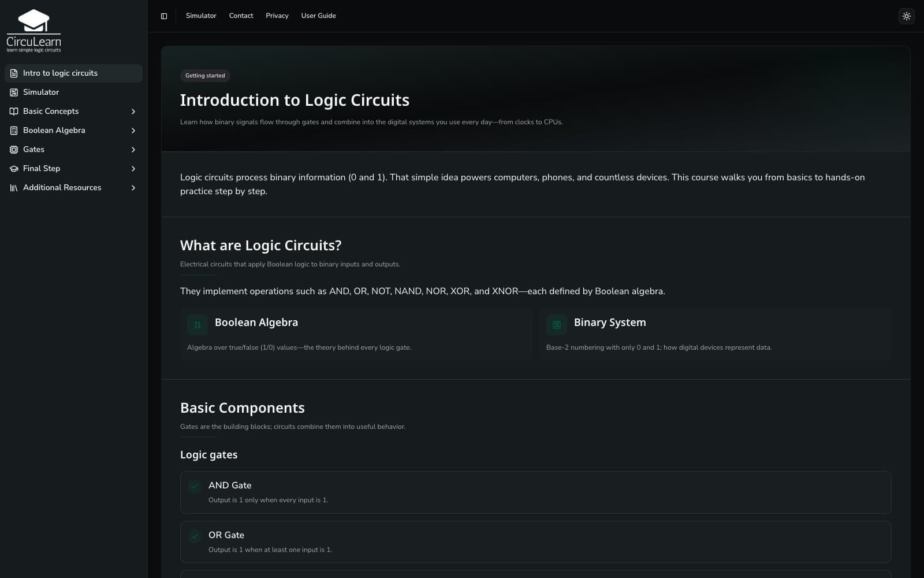
Task: Select the AND Gate card title
Action: 230,486
